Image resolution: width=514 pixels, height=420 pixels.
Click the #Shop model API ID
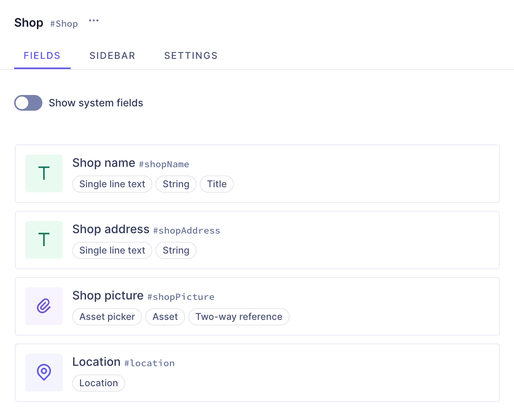click(x=64, y=24)
